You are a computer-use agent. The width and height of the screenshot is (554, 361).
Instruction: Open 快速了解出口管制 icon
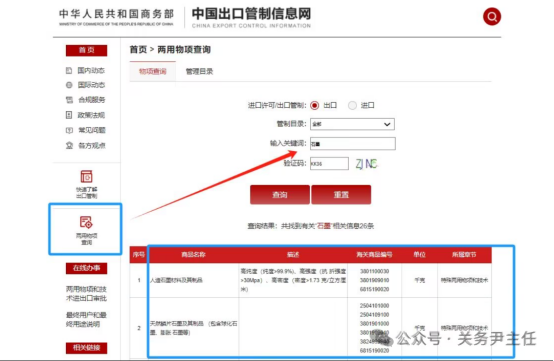point(87,176)
